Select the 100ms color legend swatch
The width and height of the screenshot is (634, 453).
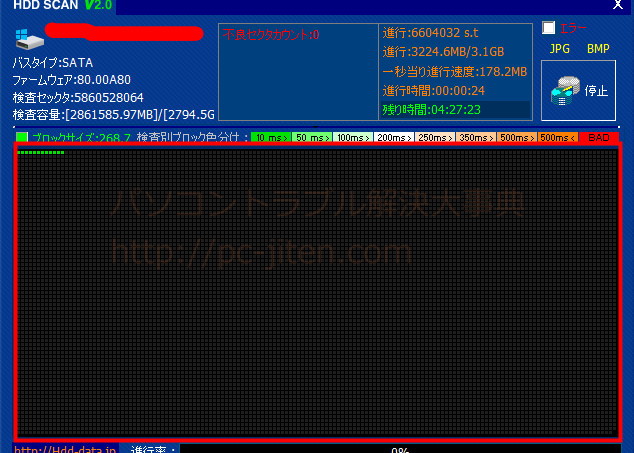(x=350, y=137)
